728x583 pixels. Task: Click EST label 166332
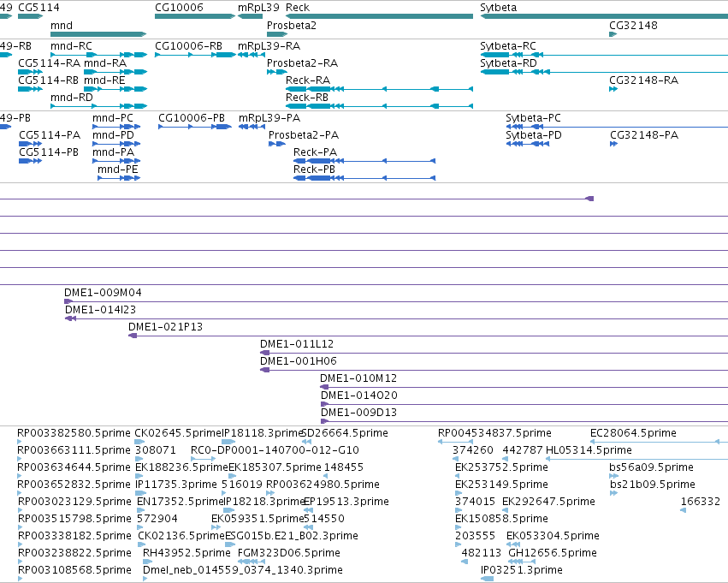coord(700,503)
